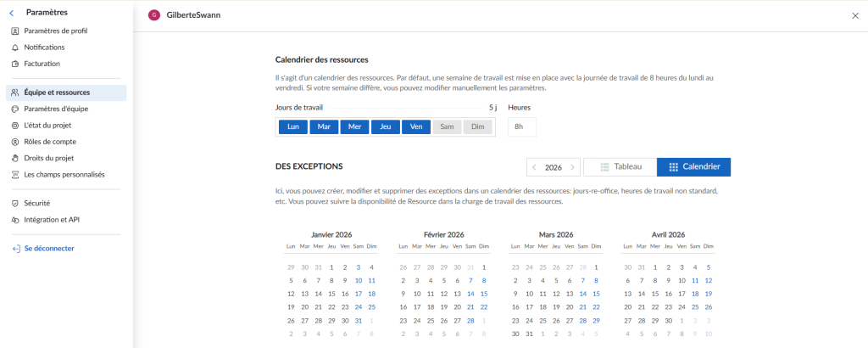Screen dimensions: 868x348
Task: Select 14 in Février 2026
Action: point(470,294)
